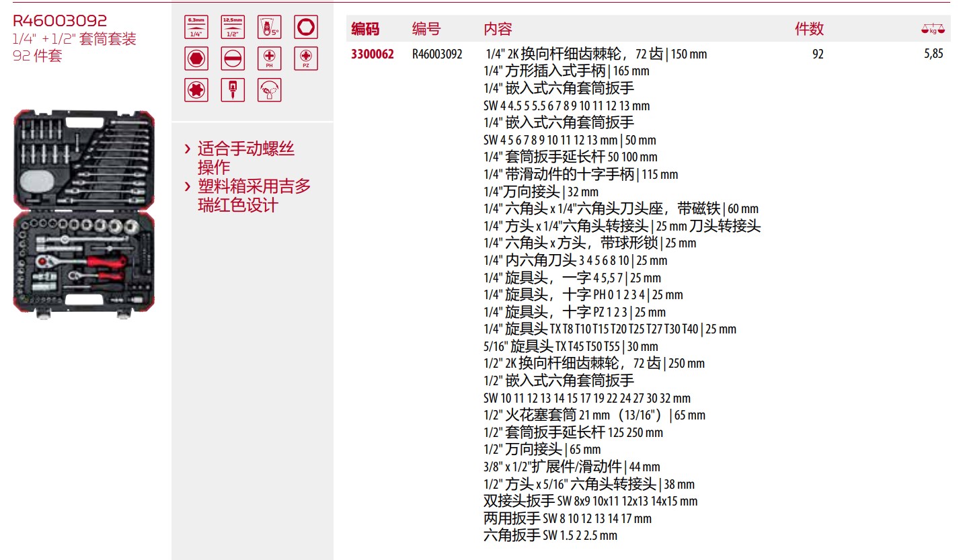The width and height of the screenshot is (963, 560).
Task: Click the 编码 column header
Action: click(365, 29)
